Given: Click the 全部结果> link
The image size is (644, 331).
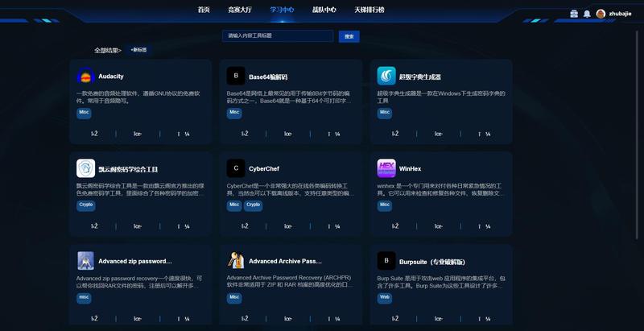Looking at the screenshot, I should tap(108, 51).
